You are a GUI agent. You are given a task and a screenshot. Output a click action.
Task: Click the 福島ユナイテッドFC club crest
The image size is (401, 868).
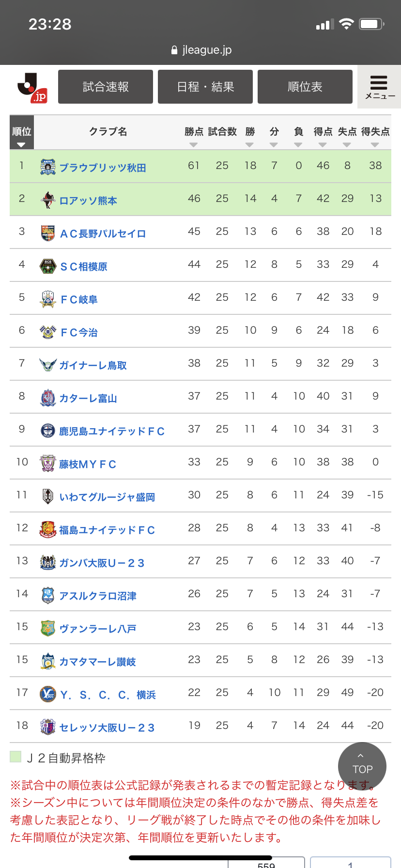48,529
